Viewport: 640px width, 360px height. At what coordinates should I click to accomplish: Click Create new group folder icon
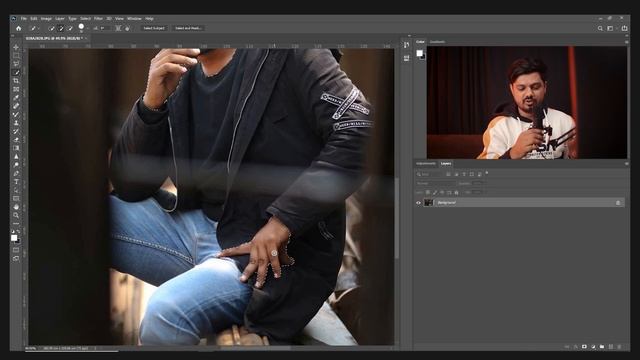tap(602, 347)
